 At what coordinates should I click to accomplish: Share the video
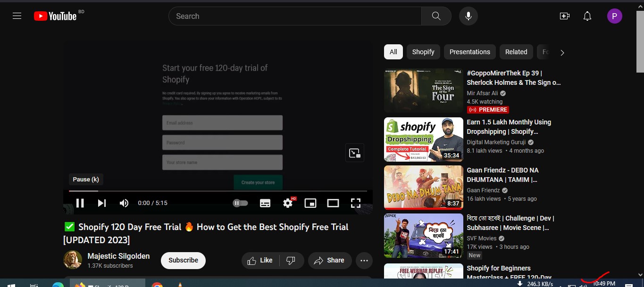pos(329,260)
